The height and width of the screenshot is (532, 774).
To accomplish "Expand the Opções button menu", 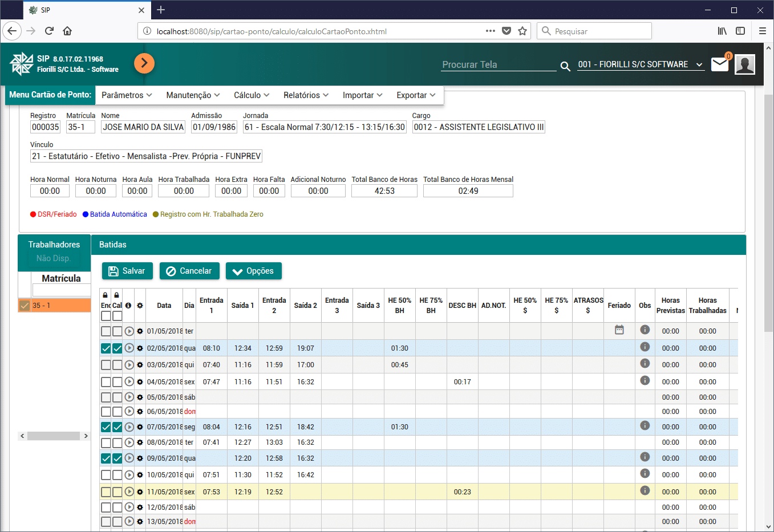I will coord(254,271).
